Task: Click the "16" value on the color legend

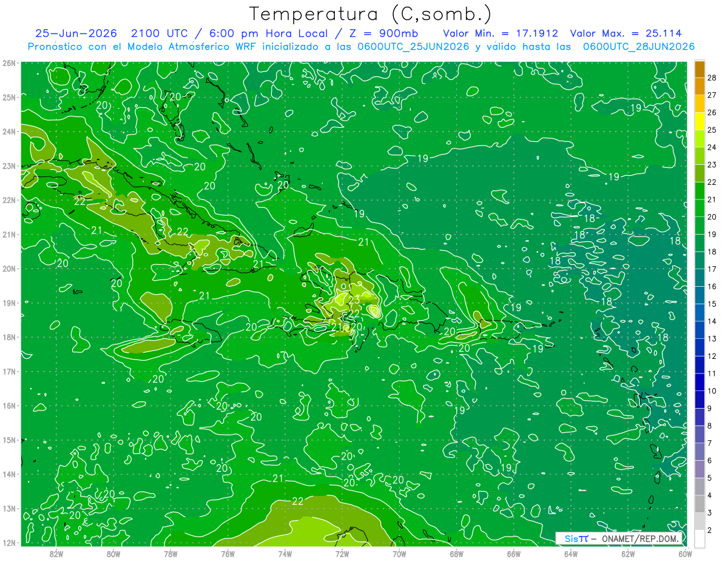Action: [712, 287]
